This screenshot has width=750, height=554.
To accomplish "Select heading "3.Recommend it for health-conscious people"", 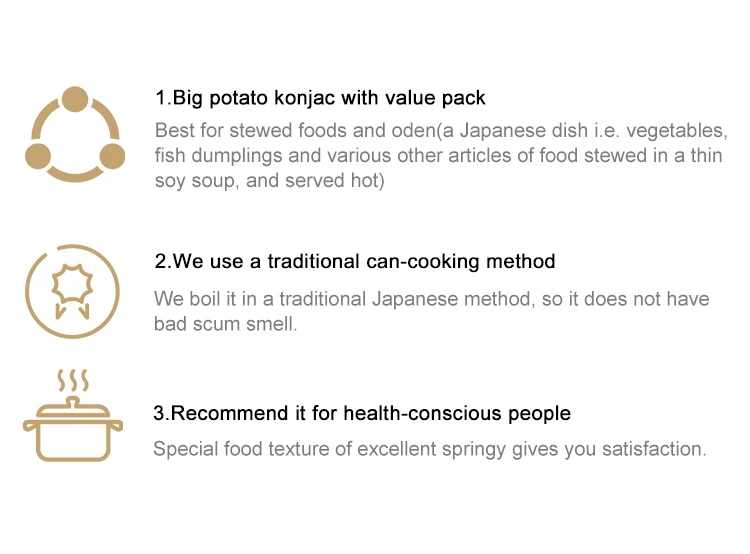I will tap(362, 412).
